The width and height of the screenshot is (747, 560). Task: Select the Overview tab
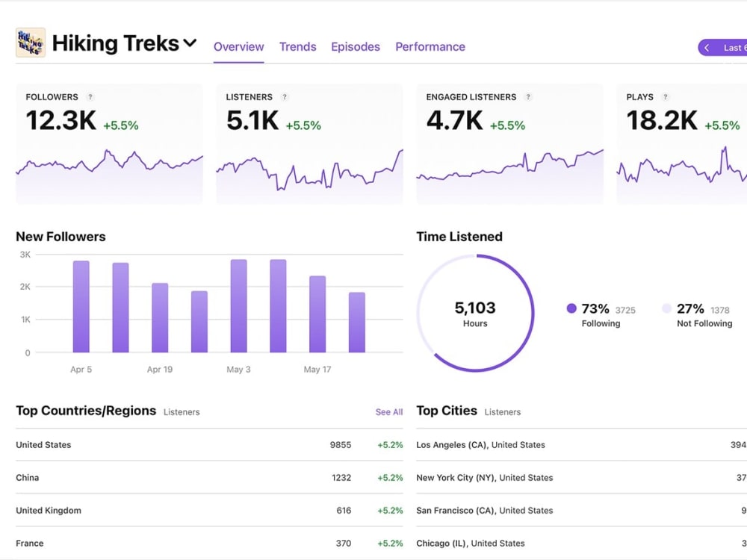tap(239, 46)
